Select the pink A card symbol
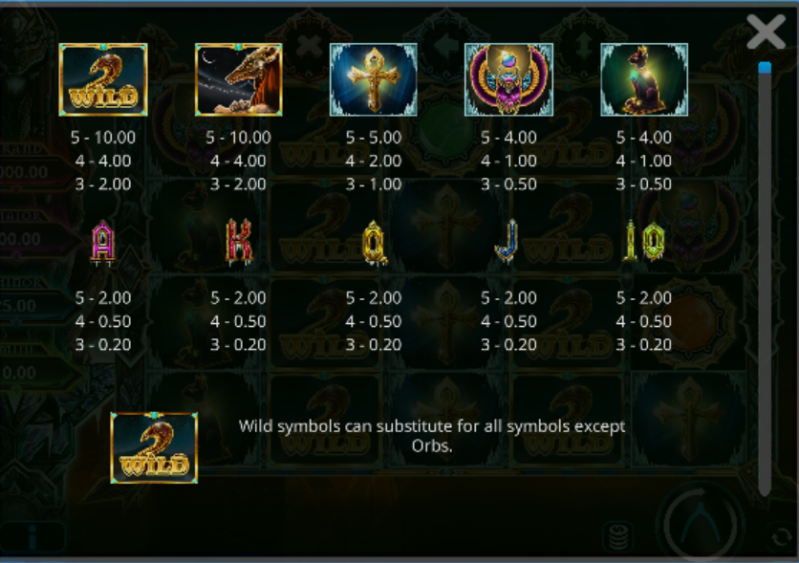 pyautogui.click(x=103, y=243)
